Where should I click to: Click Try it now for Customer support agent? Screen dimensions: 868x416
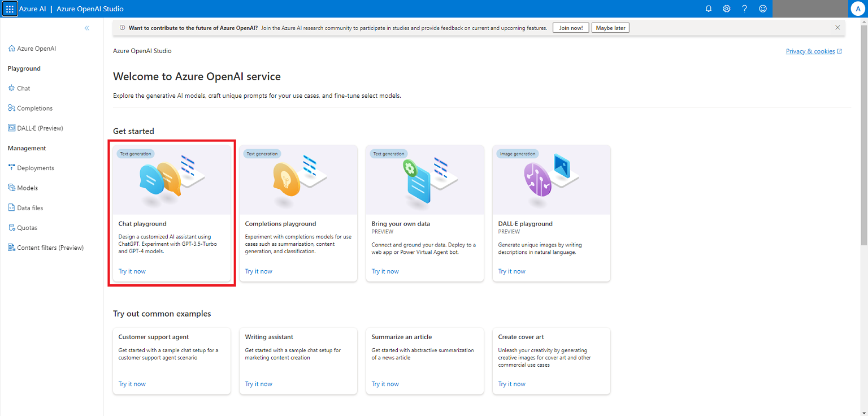pyautogui.click(x=132, y=384)
